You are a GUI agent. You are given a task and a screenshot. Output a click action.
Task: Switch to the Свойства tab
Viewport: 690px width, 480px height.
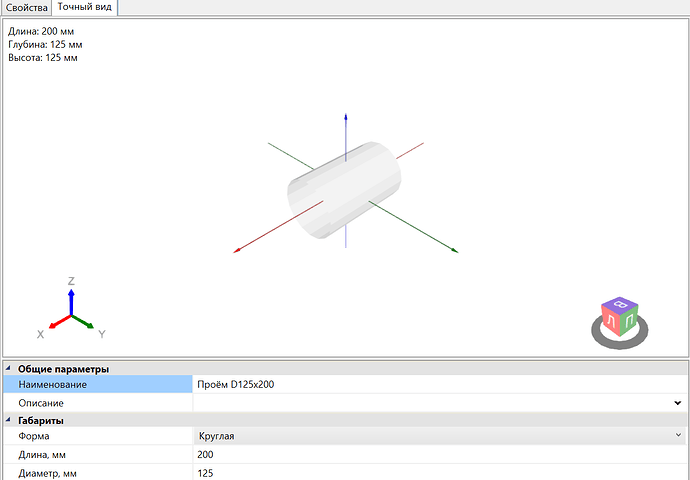click(x=26, y=8)
